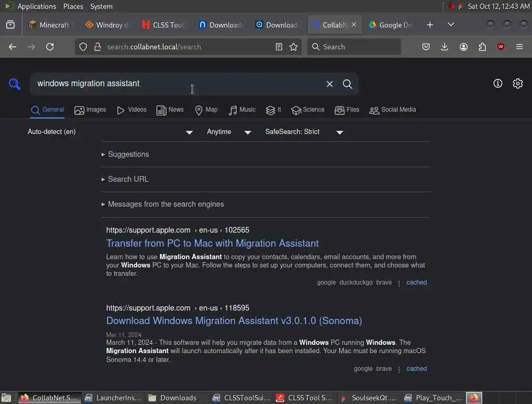Image resolution: width=532 pixels, height=404 pixels.
Task: Select the Images search category
Action: pyautogui.click(x=90, y=110)
